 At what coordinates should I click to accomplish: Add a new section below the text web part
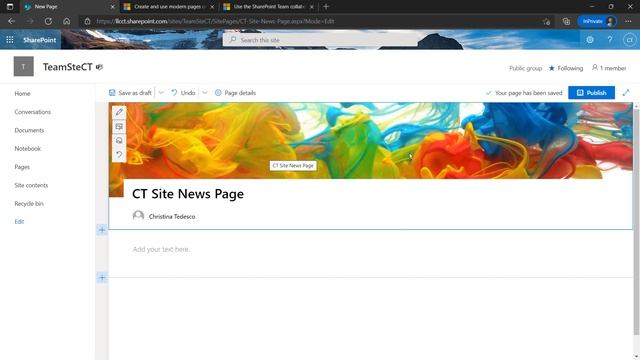102,278
